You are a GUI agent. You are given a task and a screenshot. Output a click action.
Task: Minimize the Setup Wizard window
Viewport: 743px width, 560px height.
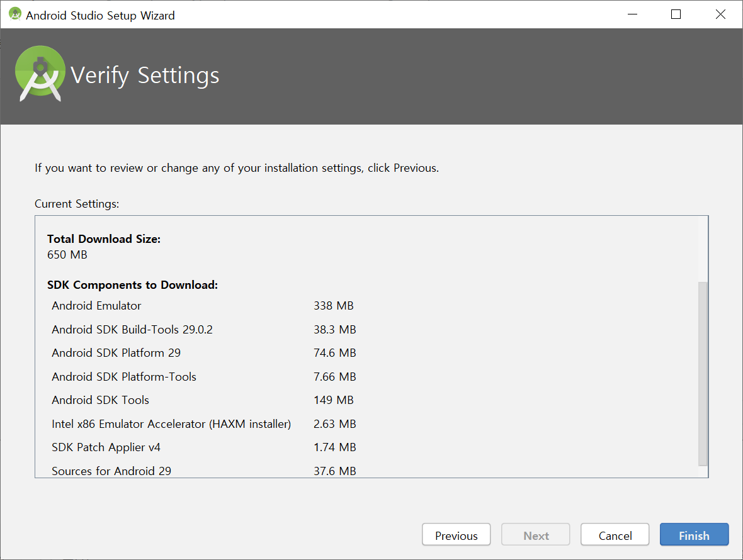coord(632,14)
